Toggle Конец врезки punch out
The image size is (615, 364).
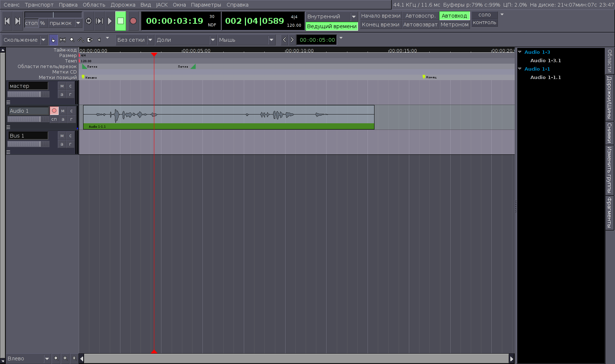(x=381, y=25)
